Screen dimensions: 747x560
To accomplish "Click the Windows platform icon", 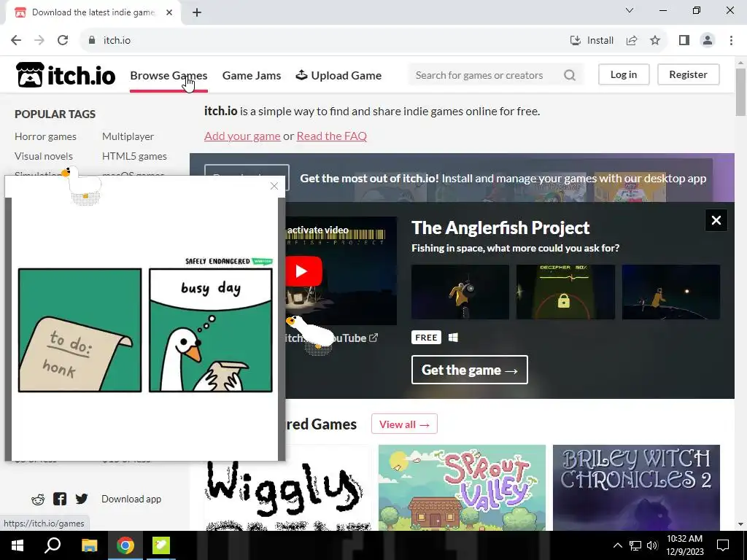I will (453, 337).
